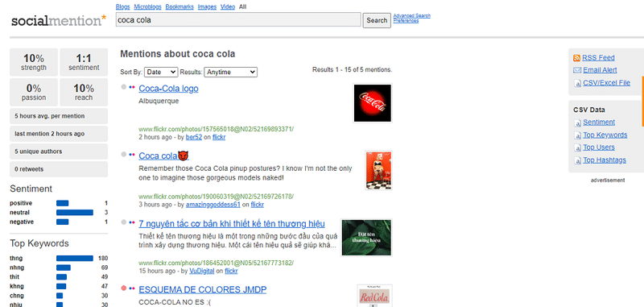Open the ESQUEMA DE COLORES JMDP link

click(x=203, y=290)
